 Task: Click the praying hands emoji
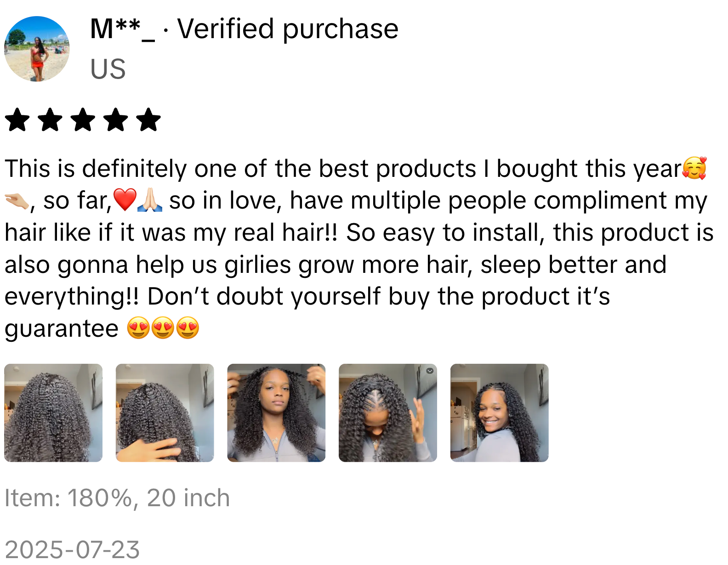tap(150, 200)
